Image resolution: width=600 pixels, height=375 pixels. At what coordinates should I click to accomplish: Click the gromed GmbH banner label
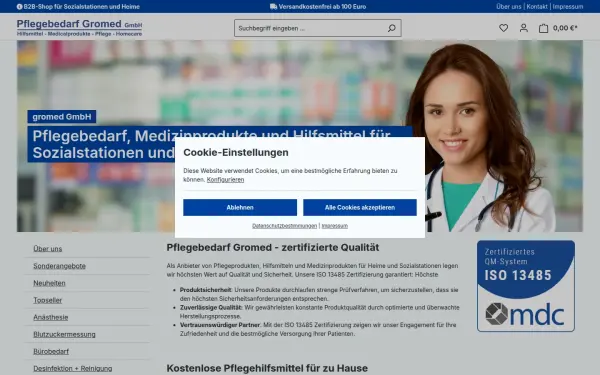[x=62, y=117]
